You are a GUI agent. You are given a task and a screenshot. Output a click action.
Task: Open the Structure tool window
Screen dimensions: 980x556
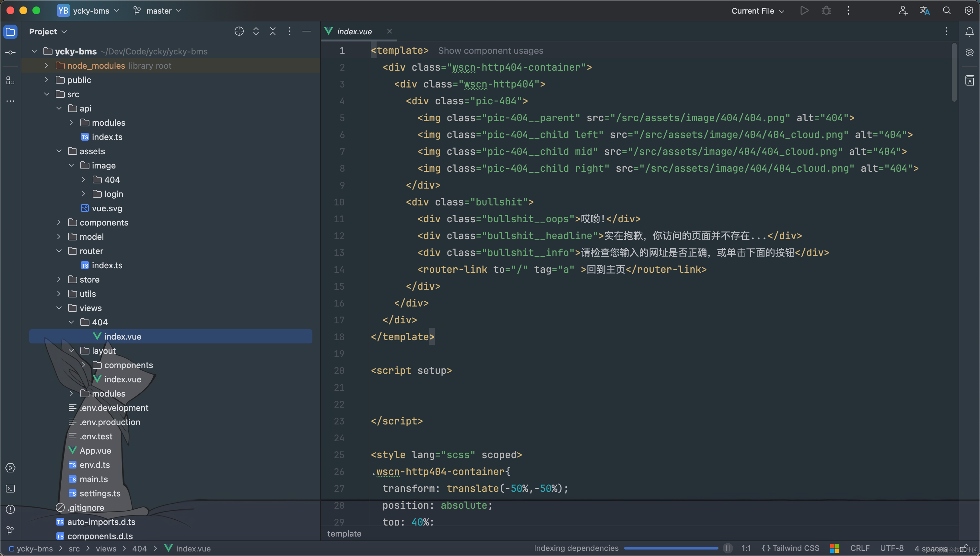pos(10,81)
